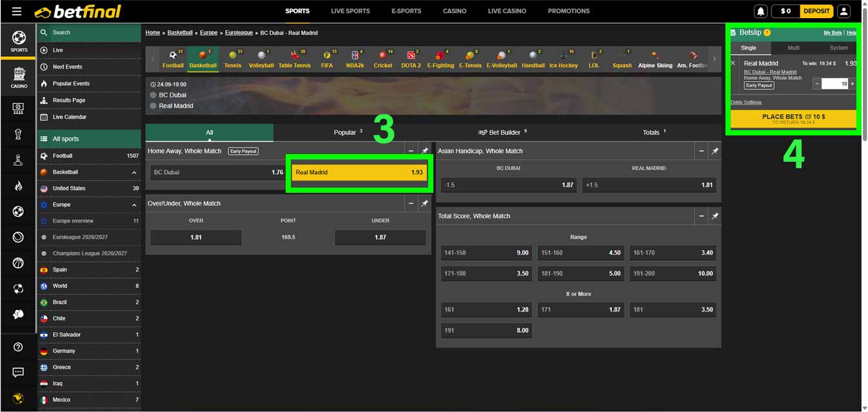Screen dimensions: 868x412
Task: Open the Results Page sidebar entry
Action: [x=89, y=100]
